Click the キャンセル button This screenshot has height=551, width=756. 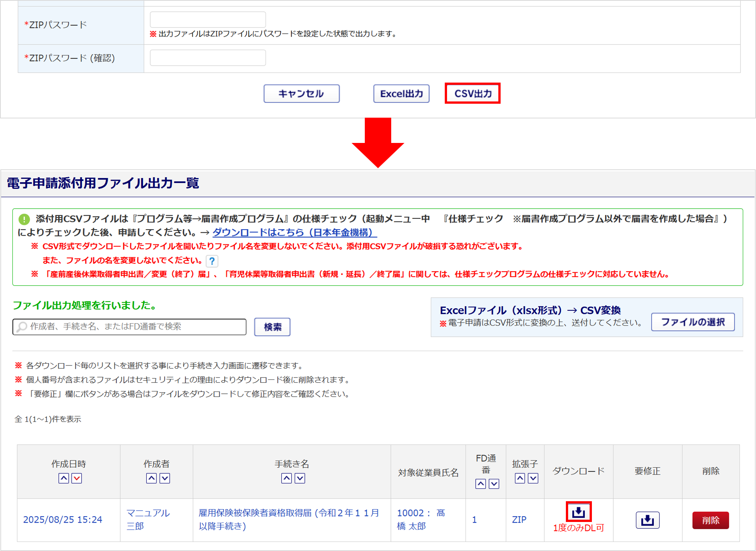pos(301,94)
